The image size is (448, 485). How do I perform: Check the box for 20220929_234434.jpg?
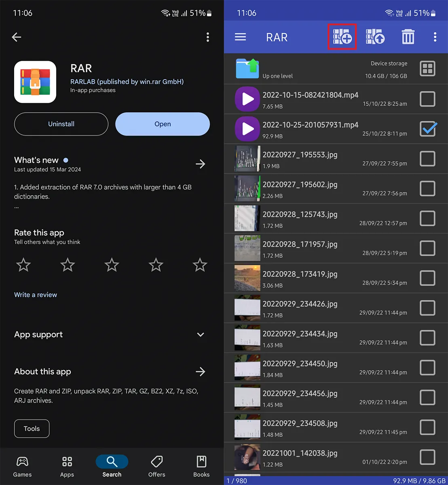pyautogui.click(x=427, y=338)
